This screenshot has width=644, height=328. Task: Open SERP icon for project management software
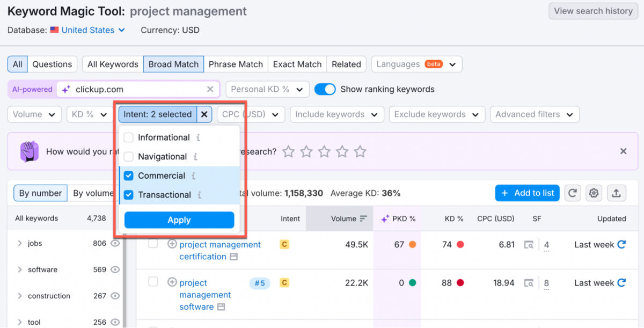coord(529,283)
